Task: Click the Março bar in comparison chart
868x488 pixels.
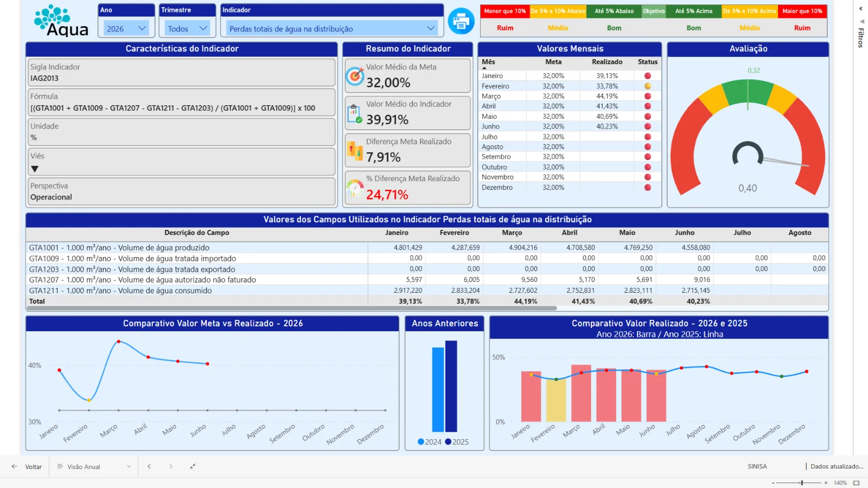Action: tap(581, 393)
